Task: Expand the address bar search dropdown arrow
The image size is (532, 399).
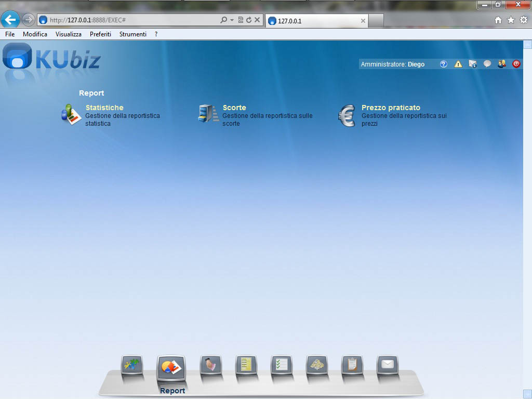Action: 232,20
